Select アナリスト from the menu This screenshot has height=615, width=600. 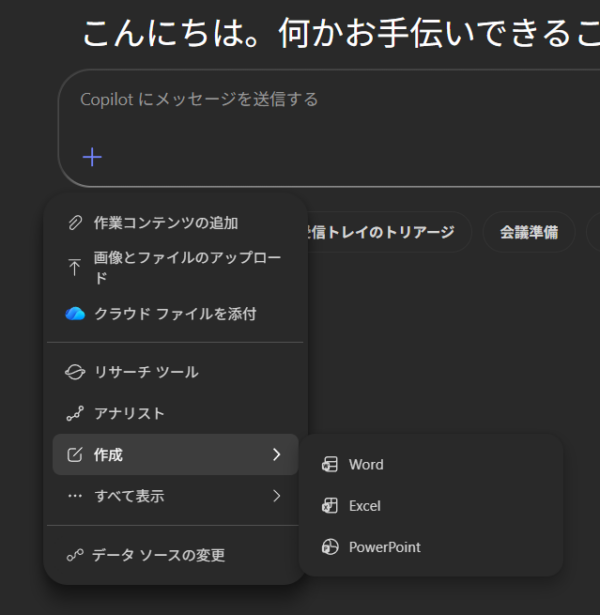(x=175, y=413)
